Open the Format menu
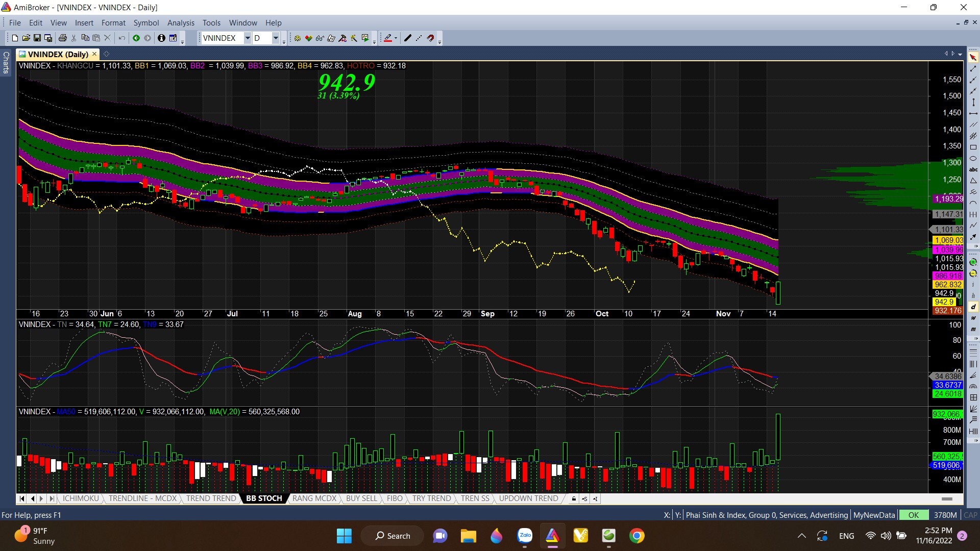980x551 pixels. click(113, 22)
